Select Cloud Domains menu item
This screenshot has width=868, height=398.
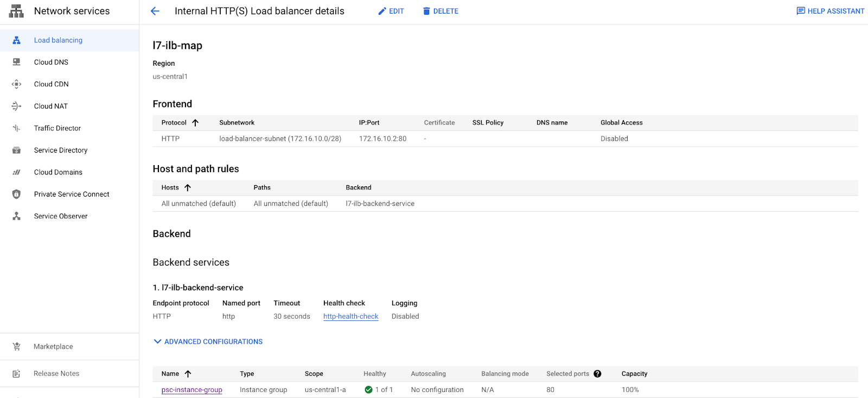click(58, 172)
